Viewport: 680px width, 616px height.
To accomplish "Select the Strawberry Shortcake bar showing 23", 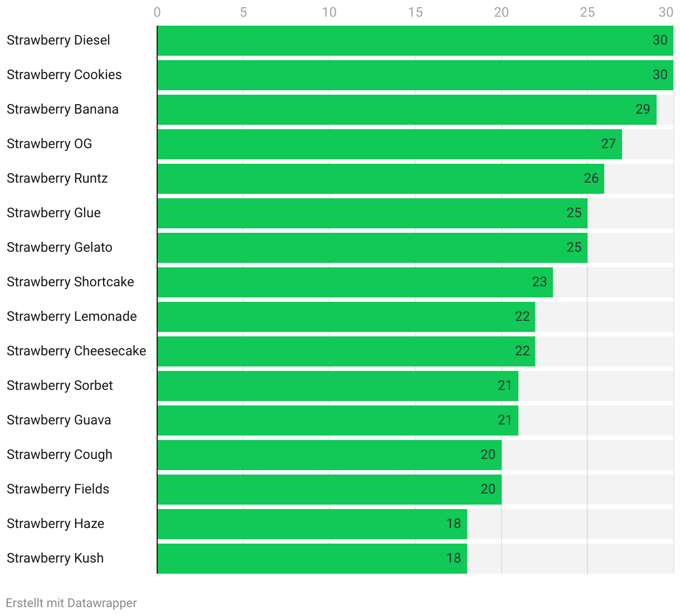I will [x=355, y=282].
